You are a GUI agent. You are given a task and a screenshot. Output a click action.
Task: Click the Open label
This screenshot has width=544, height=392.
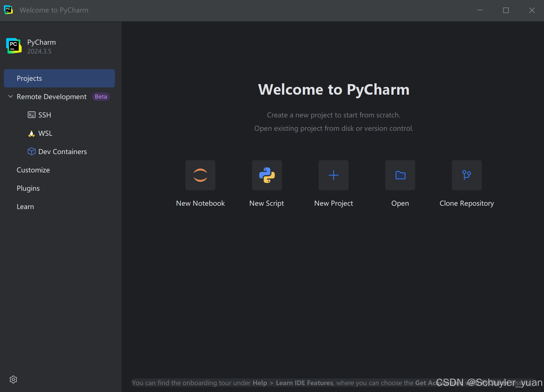click(x=400, y=203)
